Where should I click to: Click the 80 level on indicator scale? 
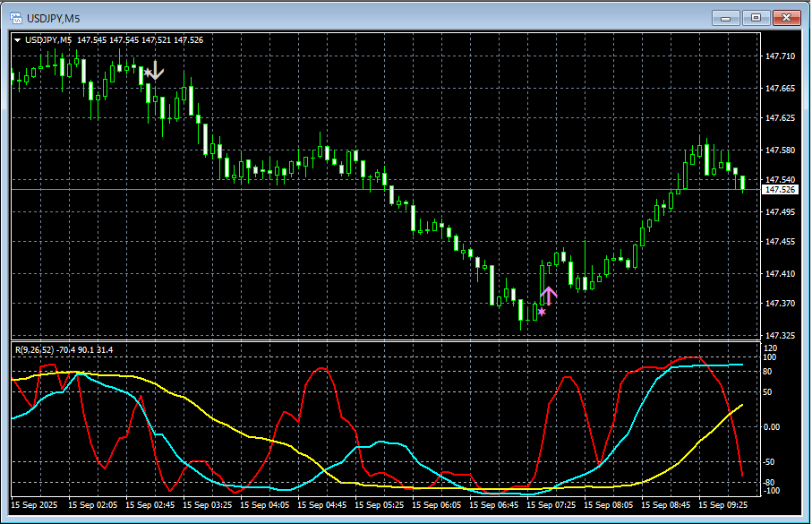click(766, 371)
